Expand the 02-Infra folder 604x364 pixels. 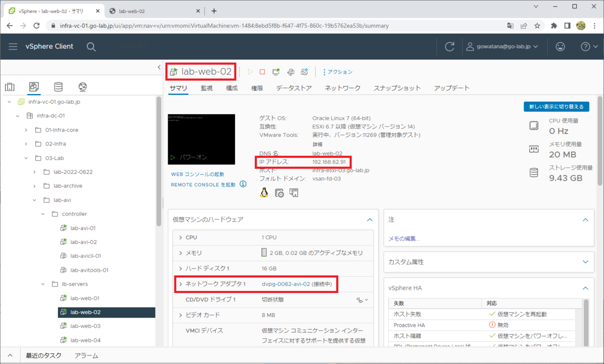(26, 144)
